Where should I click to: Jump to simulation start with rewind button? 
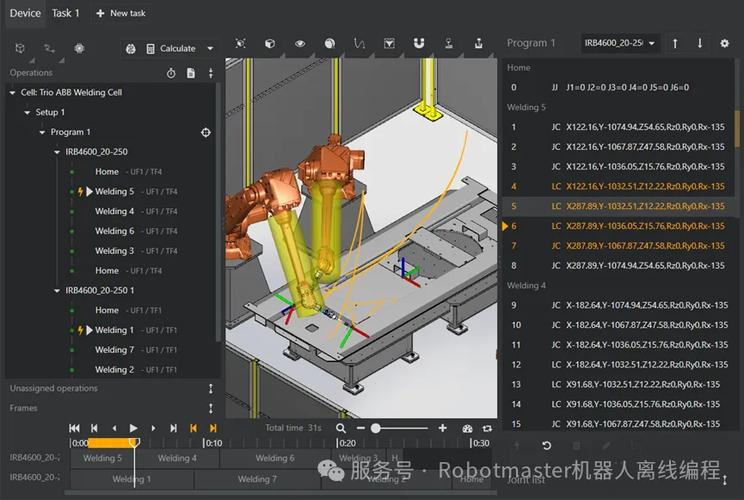click(x=74, y=428)
